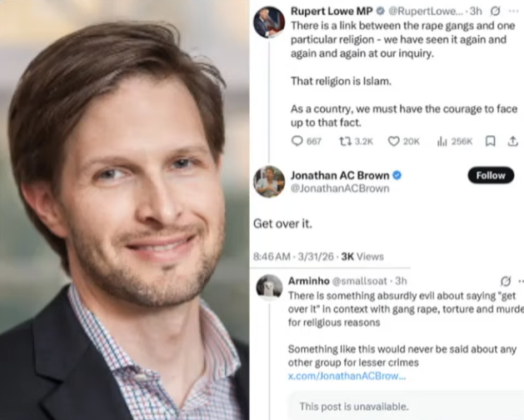Screen dimensions: 524x420
Task: Click the reply icon showing 667 comments
Action: click(297, 142)
